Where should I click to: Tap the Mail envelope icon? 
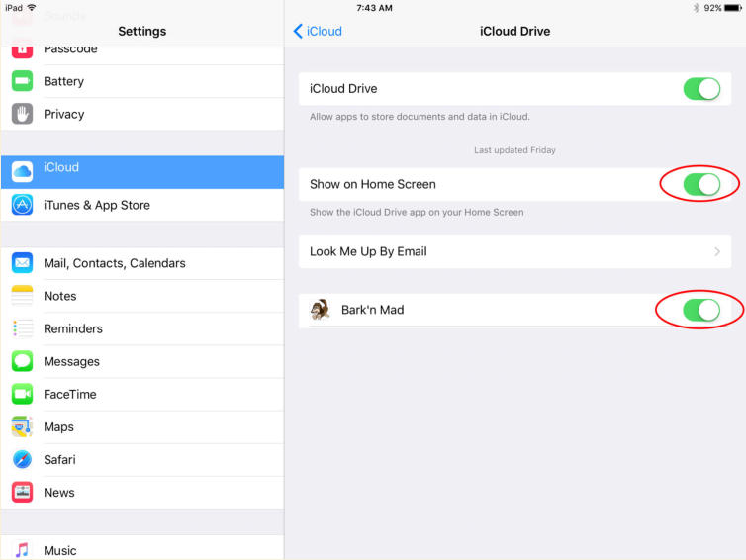click(22, 263)
